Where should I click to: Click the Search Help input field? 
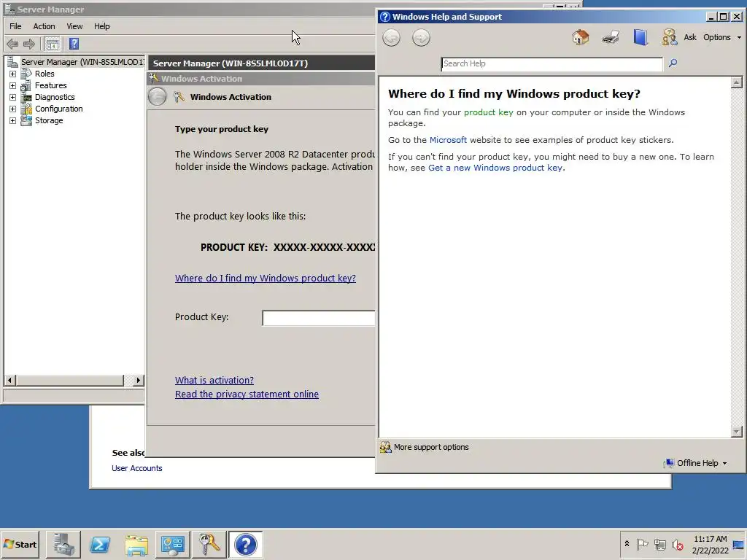(x=551, y=64)
